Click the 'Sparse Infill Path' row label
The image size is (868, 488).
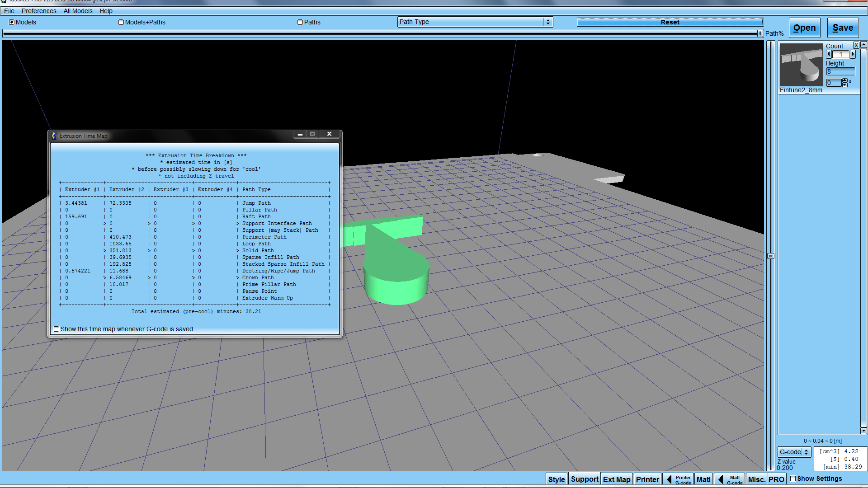270,257
